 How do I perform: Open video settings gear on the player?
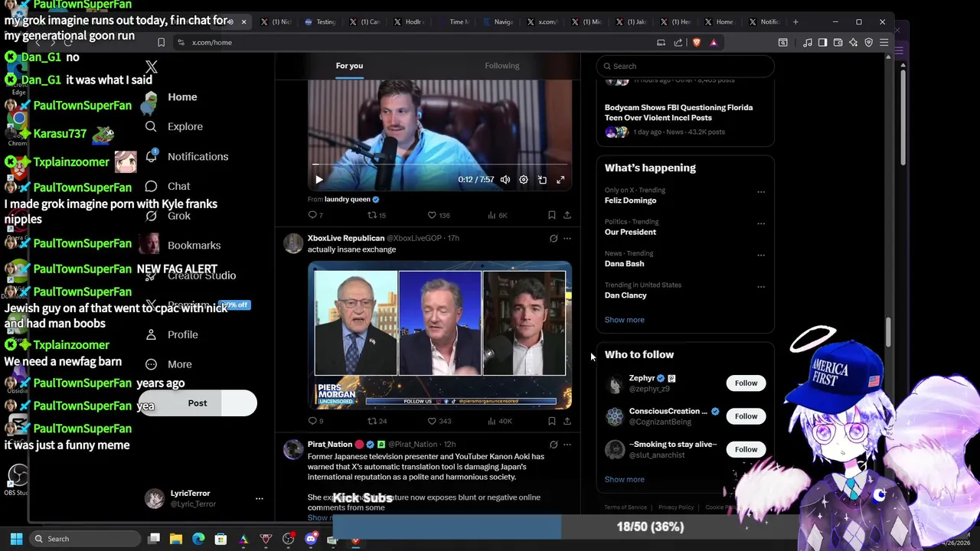tap(524, 180)
